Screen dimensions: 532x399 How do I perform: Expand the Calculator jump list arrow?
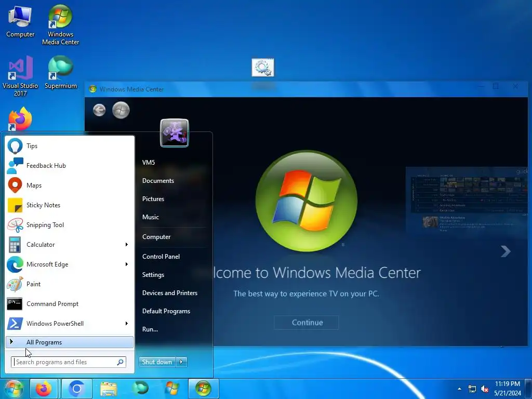(x=127, y=245)
